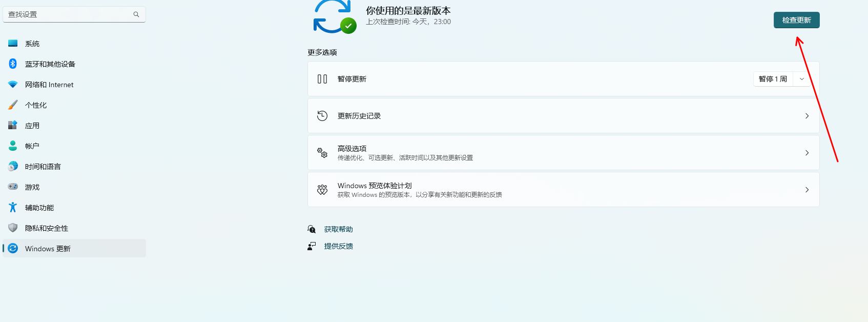Click the pause icon beside 暂停更新
Viewport: 868px width, 322px height.
tap(322, 79)
